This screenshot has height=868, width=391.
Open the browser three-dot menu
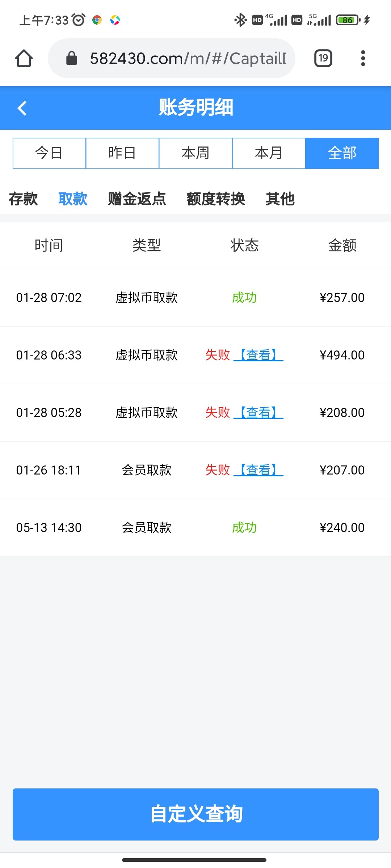363,58
